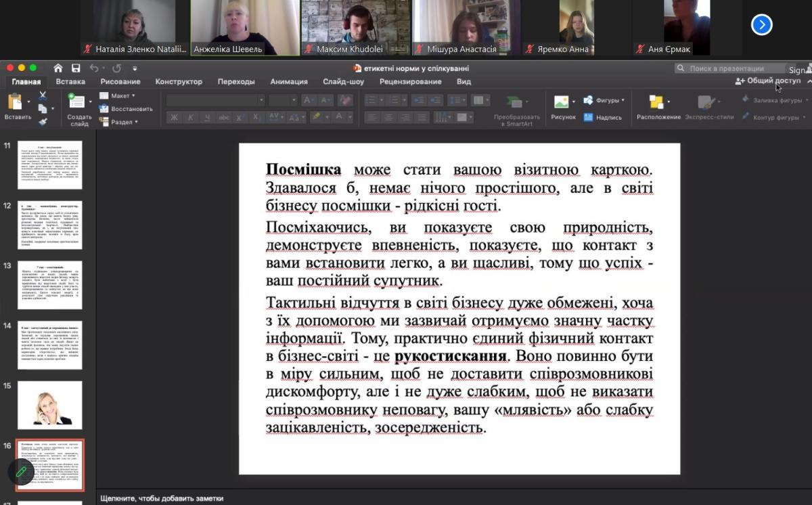Toggle underline Ч formatting

click(207, 117)
